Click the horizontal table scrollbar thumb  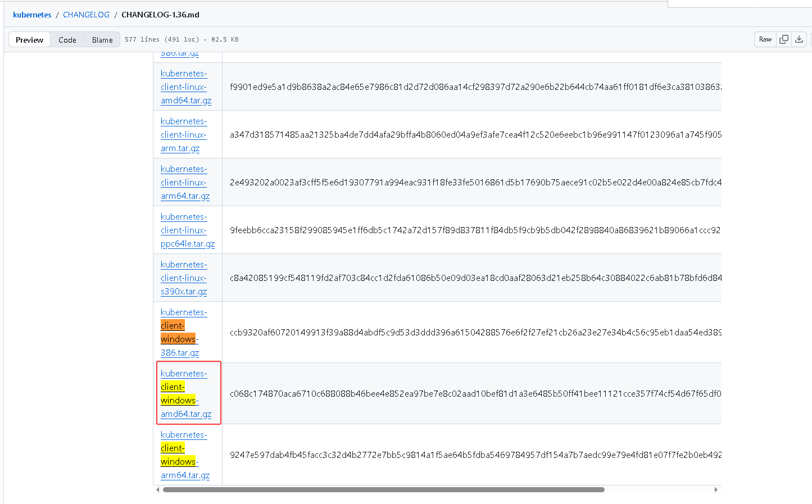[384, 489]
